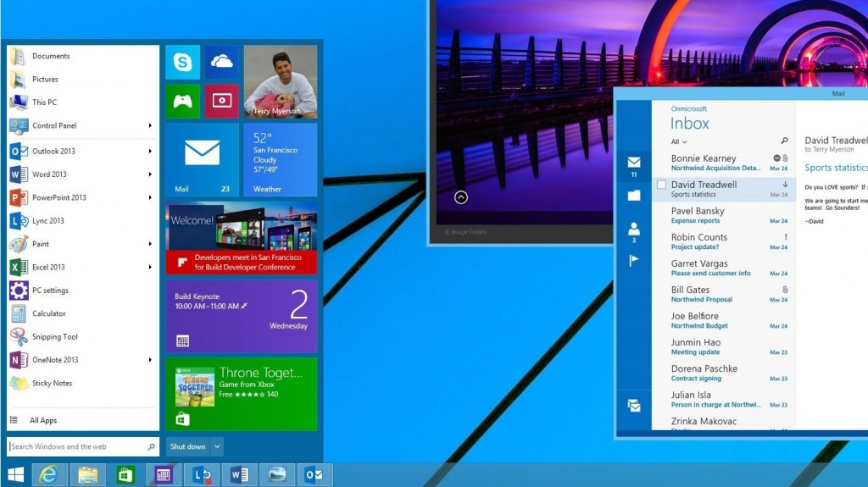Open Documents from the Start menu
The image size is (868, 487).
point(83,56)
